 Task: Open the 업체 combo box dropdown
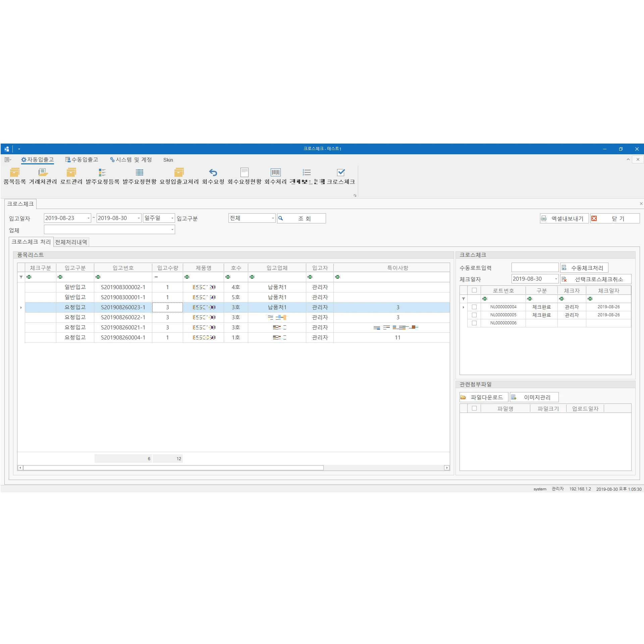click(x=172, y=230)
